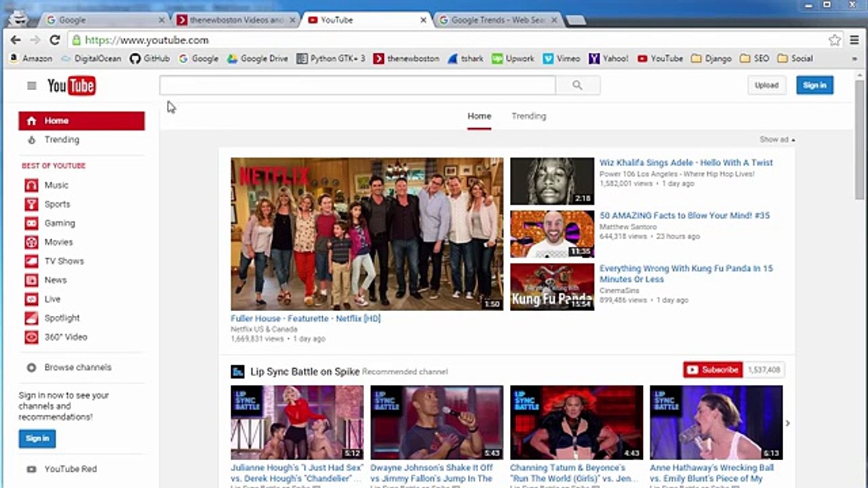The image size is (868, 488).
Task: Bookmark the page with the star icon
Action: tap(835, 41)
